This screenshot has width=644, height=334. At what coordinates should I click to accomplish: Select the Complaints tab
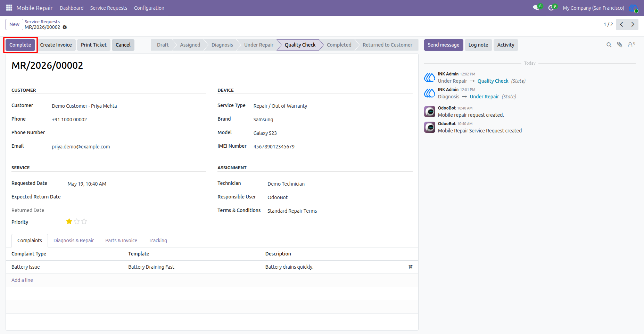[x=30, y=241]
